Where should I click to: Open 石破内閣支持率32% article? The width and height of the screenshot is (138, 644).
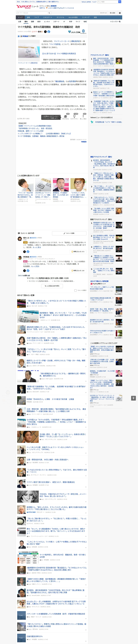tap(35, 636)
